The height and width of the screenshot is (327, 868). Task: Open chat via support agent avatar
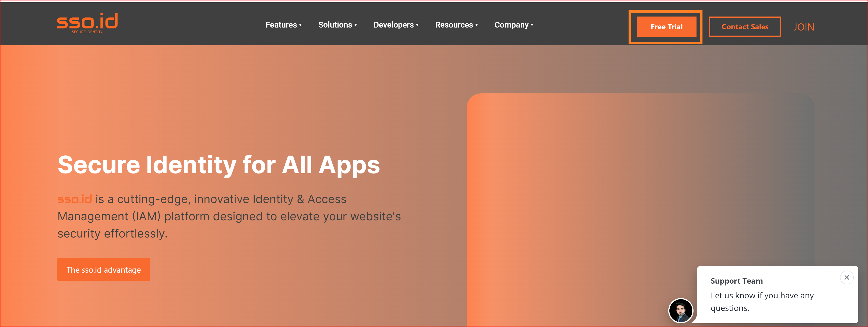(680, 310)
